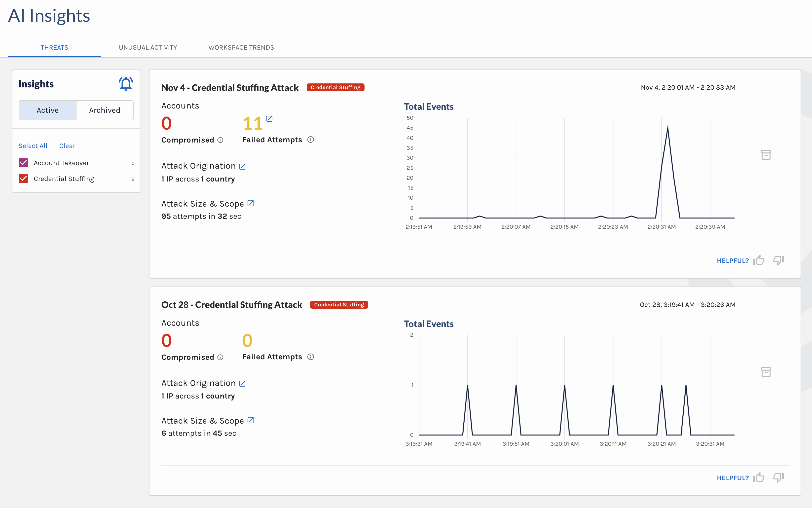Uncheck the Credential Stuffing filter

pyautogui.click(x=23, y=179)
